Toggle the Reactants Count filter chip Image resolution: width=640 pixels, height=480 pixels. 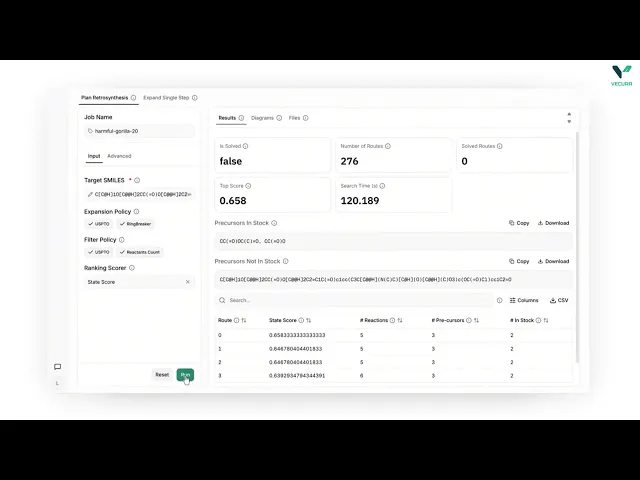140,252
